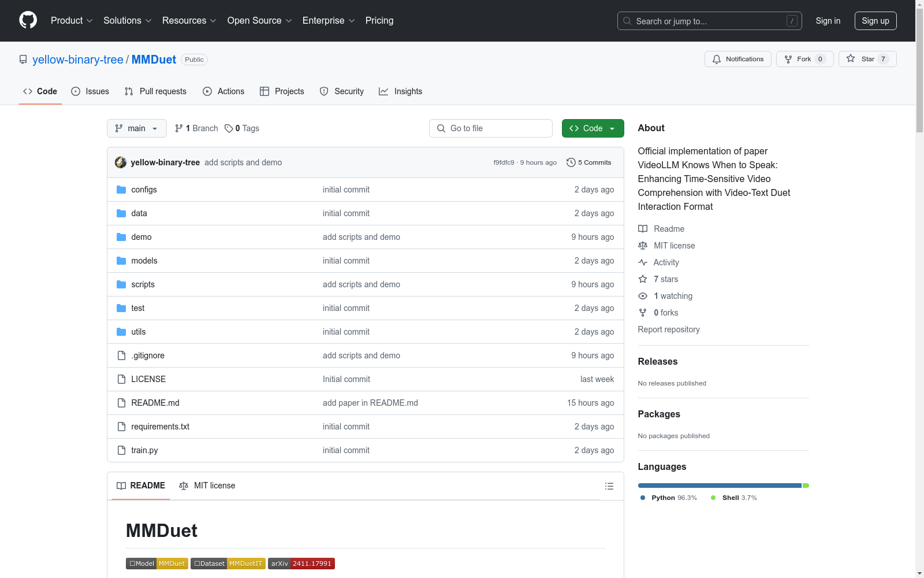Click the train.py file icon
Viewport: 924px width, 578px height.
[121, 450]
